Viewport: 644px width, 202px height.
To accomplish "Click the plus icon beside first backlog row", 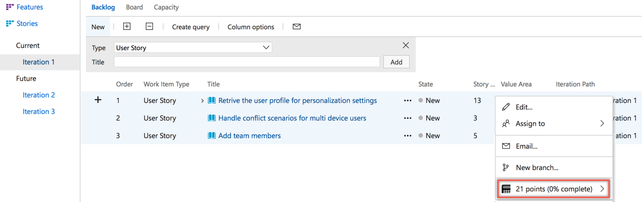I will point(98,100).
